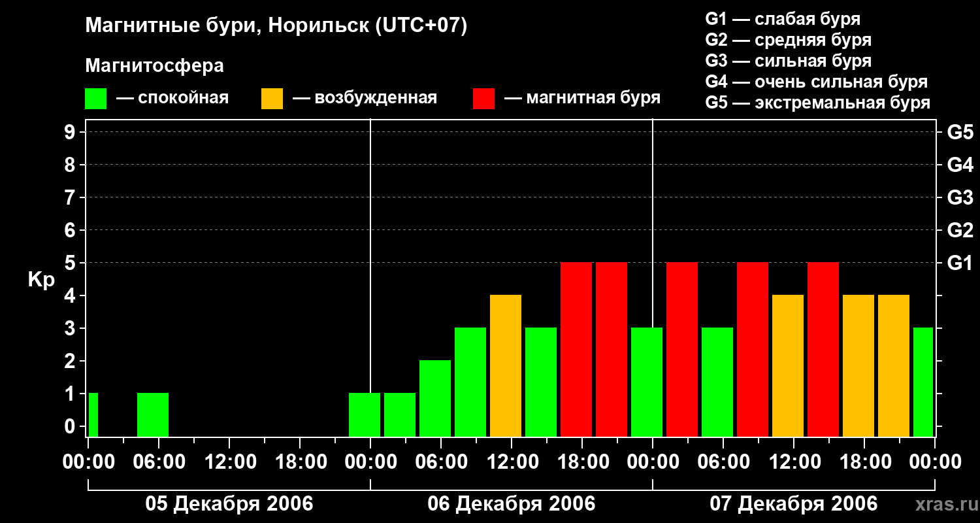Select the 'G4 — очень сильная буря' description
The image size is (980, 523).
[x=816, y=82]
